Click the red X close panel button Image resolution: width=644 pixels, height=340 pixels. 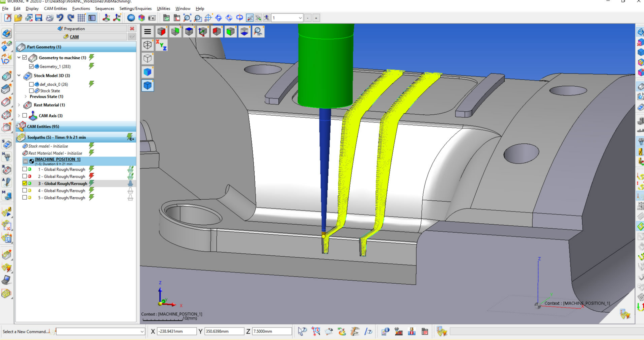pyautogui.click(x=132, y=29)
